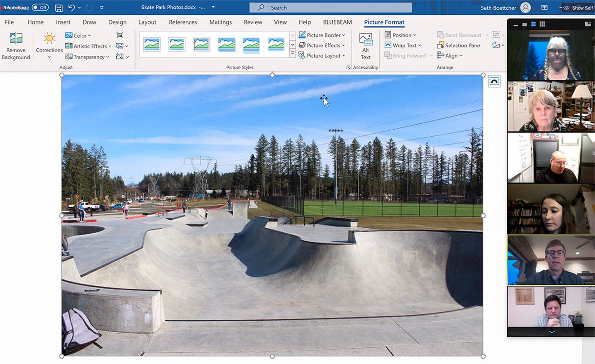595x364 pixels.
Task: Switch to the Insert tab
Action: (x=63, y=22)
